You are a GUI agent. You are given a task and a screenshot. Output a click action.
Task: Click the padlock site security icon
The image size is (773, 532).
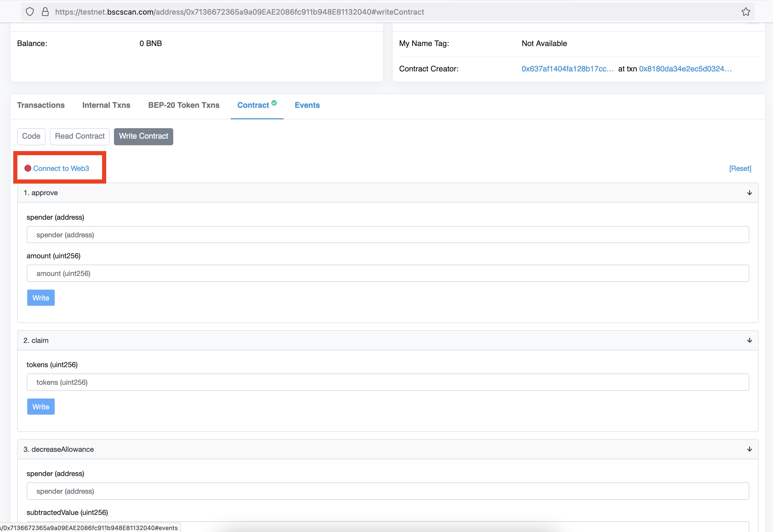[45, 12]
